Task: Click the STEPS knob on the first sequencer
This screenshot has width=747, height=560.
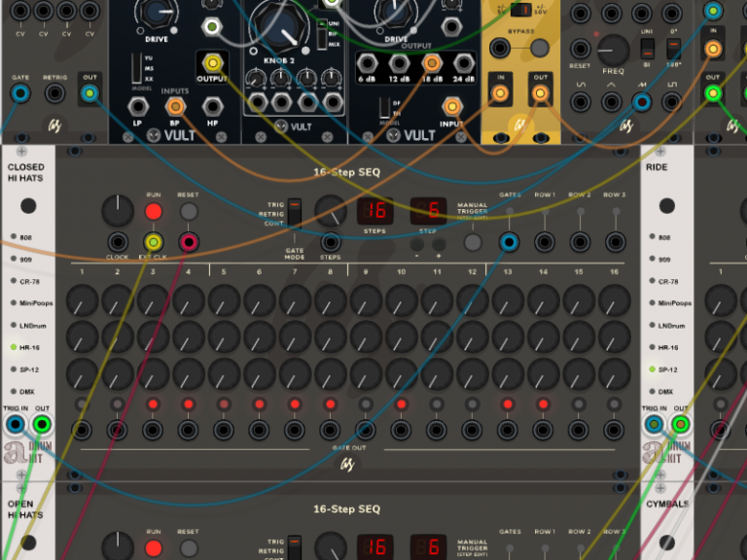Action: pyautogui.click(x=331, y=211)
